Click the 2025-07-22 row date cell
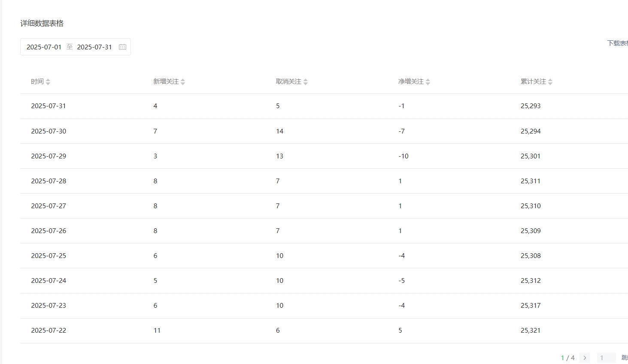The height and width of the screenshot is (364, 628). click(49, 330)
